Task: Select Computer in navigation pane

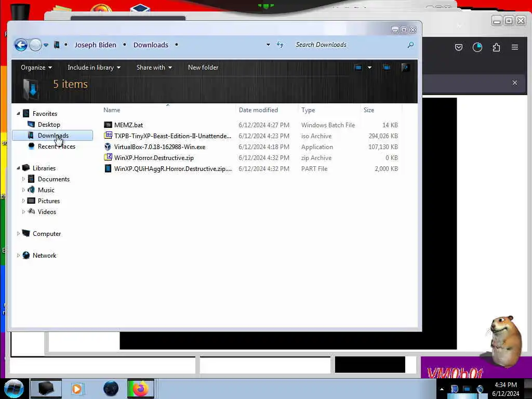Action: point(46,233)
